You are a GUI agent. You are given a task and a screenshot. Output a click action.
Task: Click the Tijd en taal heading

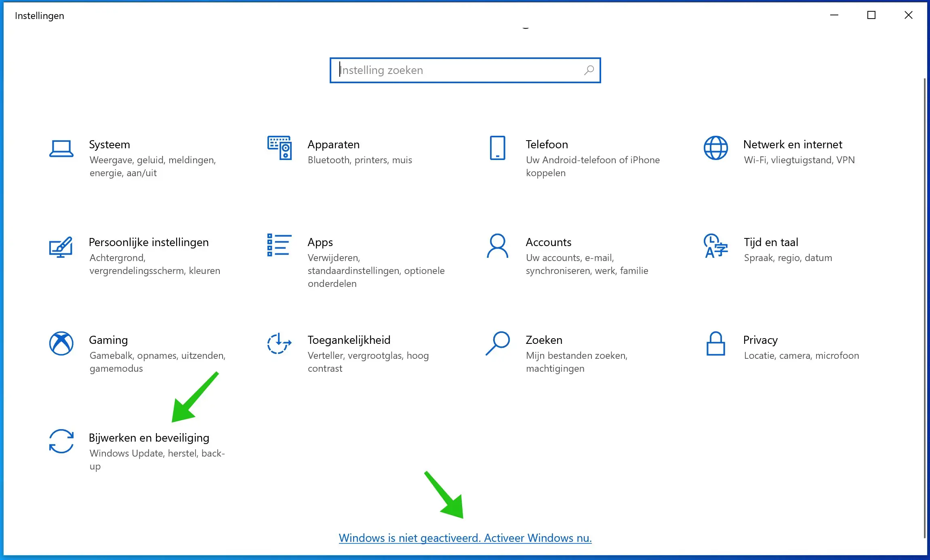point(771,242)
